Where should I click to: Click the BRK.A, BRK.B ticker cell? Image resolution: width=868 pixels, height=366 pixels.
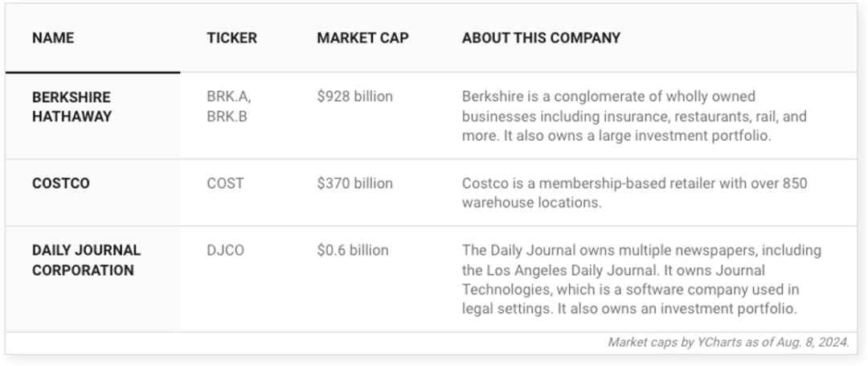(x=229, y=107)
